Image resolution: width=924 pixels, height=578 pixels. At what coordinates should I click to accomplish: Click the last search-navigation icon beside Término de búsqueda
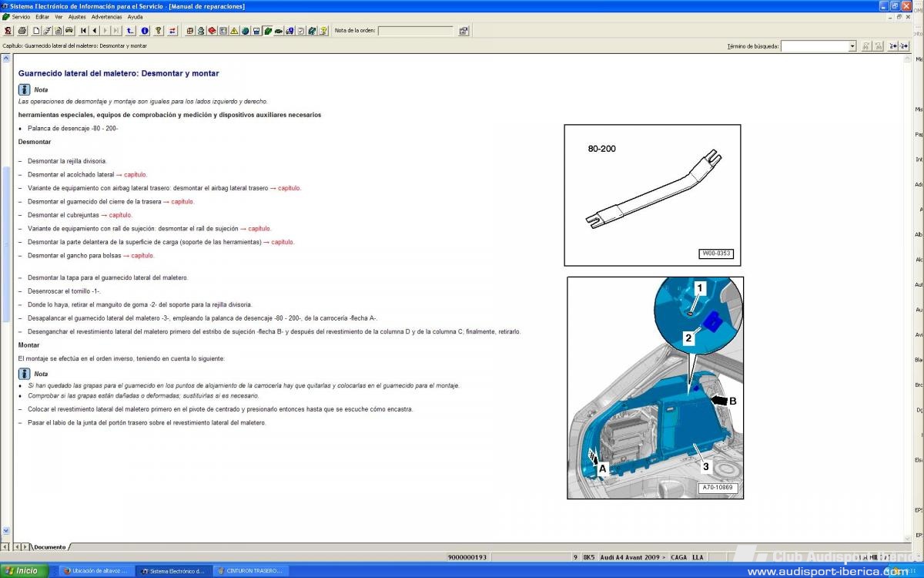click(904, 46)
